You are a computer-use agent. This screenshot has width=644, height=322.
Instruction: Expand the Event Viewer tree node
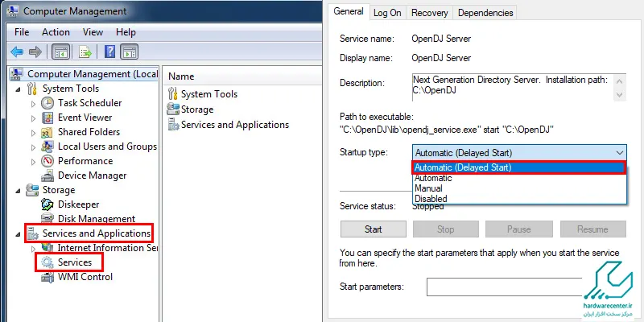click(x=34, y=118)
